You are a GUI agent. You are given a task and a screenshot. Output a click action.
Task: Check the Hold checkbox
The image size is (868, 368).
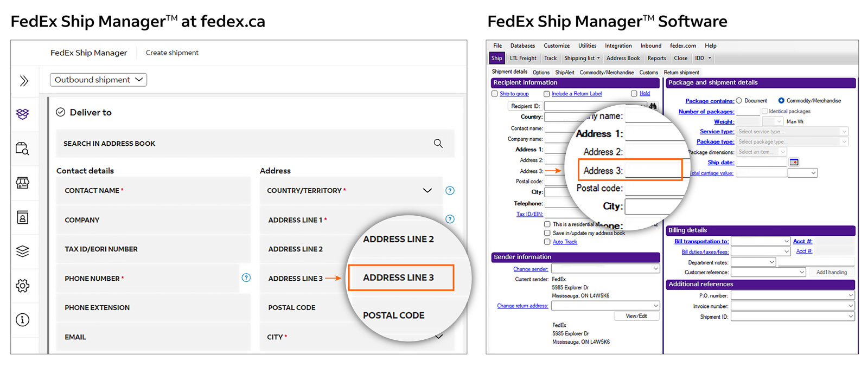tap(634, 94)
